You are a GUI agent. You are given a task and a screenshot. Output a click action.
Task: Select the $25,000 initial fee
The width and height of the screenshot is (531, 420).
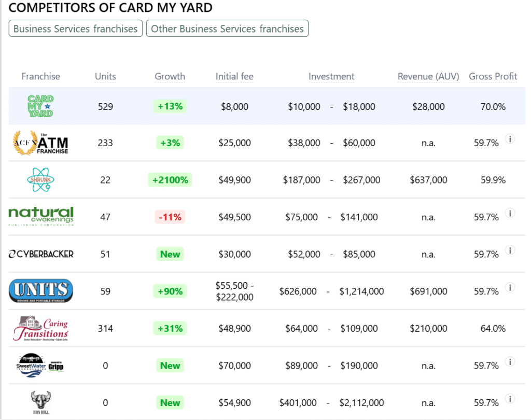click(235, 143)
